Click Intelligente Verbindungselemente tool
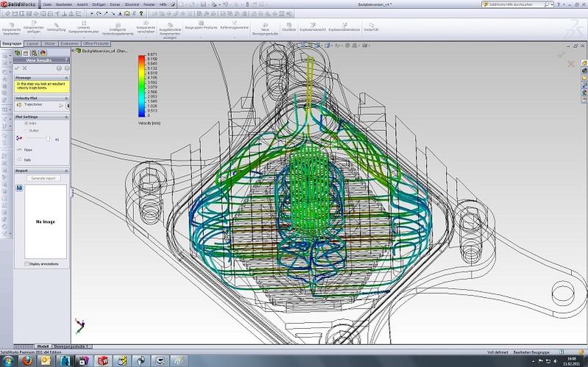588x367 pixels. coord(118,29)
